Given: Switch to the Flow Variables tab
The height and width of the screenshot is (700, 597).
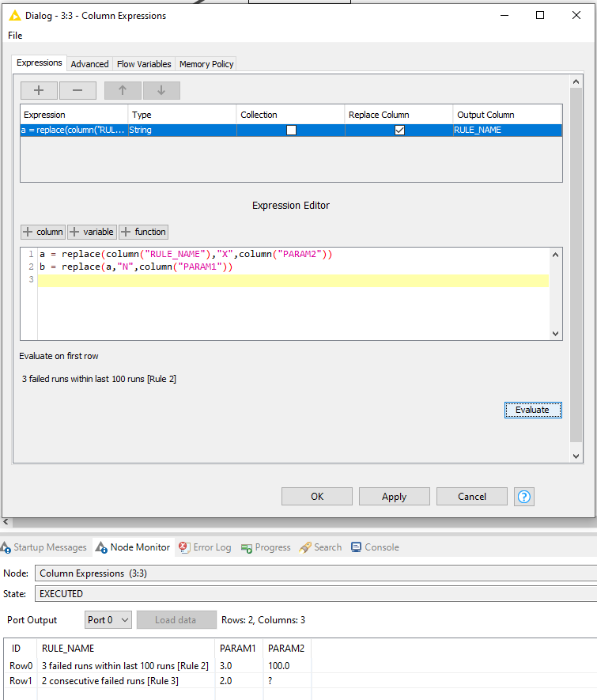Looking at the screenshot, I should 144,64.
